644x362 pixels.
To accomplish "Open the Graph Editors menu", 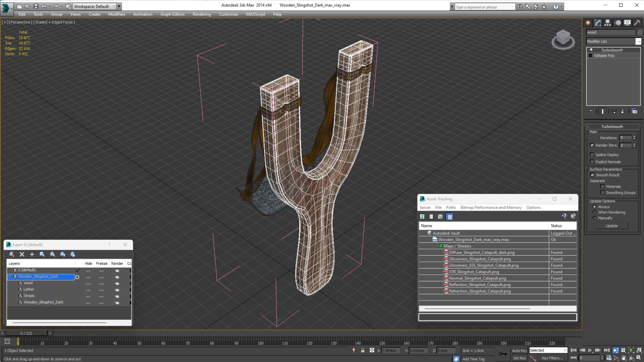I will [172, 14].
